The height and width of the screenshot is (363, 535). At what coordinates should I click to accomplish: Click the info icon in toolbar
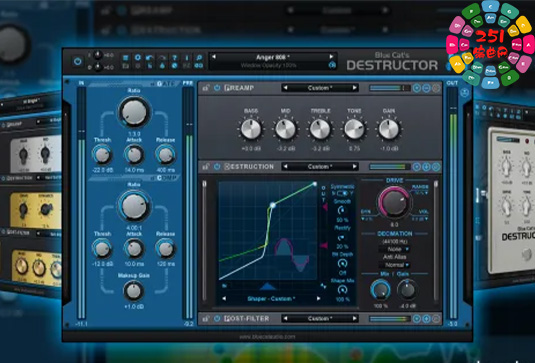[x=187, y=57]
